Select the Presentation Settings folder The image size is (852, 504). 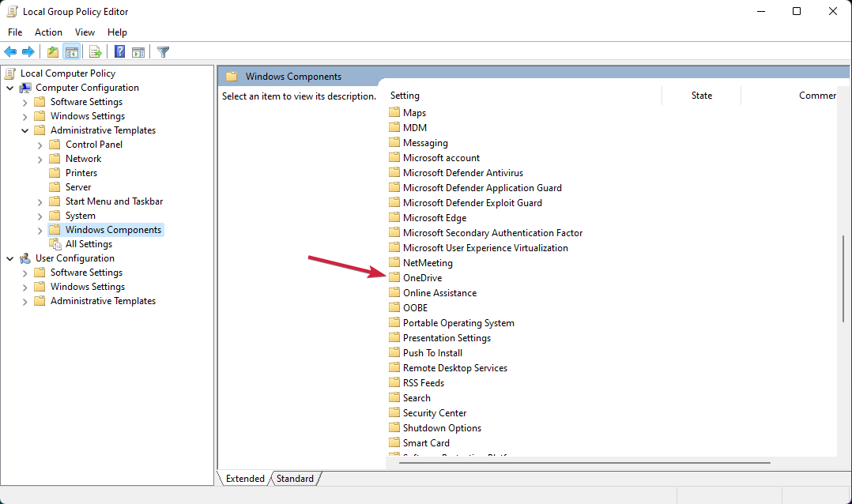[x=447, y=338]
